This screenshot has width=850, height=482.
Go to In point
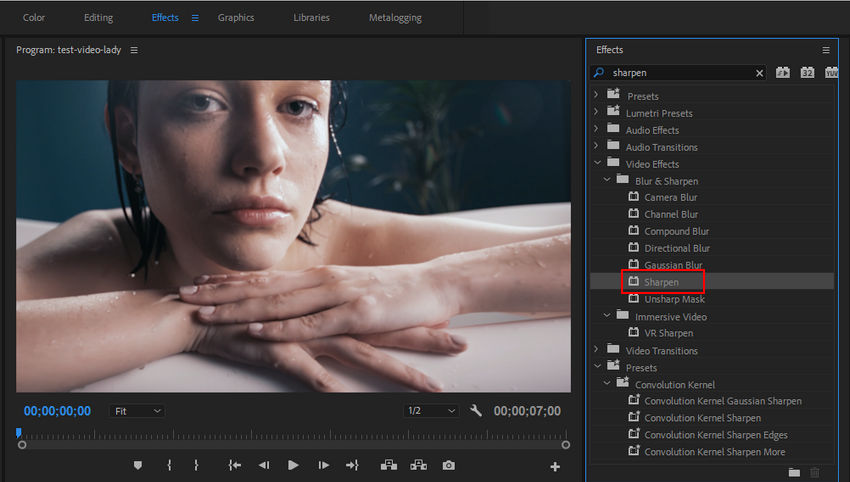235,465
